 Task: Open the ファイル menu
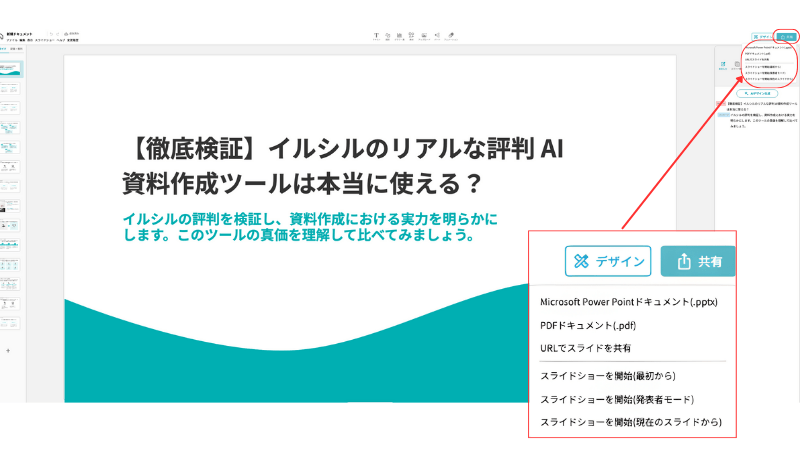pyautogui.click(x=12, y=40)
